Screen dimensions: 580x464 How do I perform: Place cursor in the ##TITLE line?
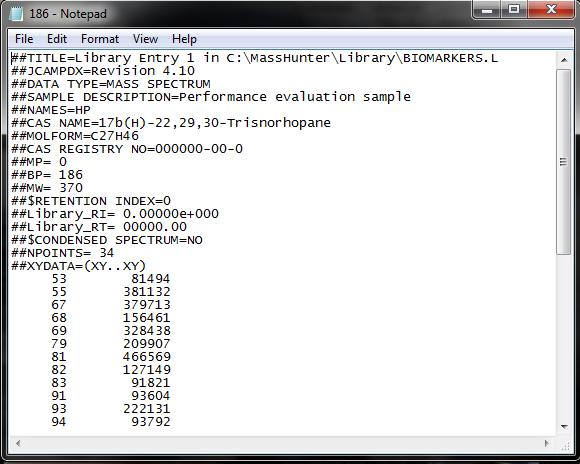254,58
